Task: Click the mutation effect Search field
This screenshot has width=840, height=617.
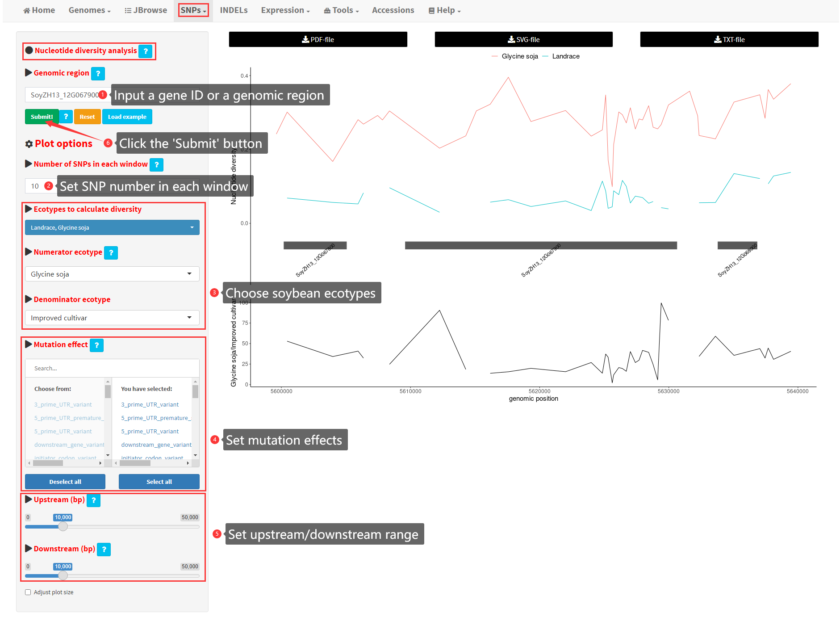Action: [112, 369]
